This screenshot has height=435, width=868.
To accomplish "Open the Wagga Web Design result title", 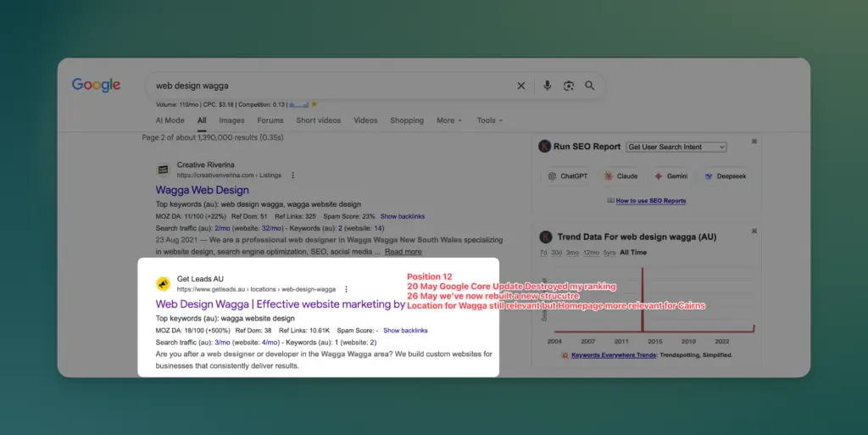I will click(202, 190).
